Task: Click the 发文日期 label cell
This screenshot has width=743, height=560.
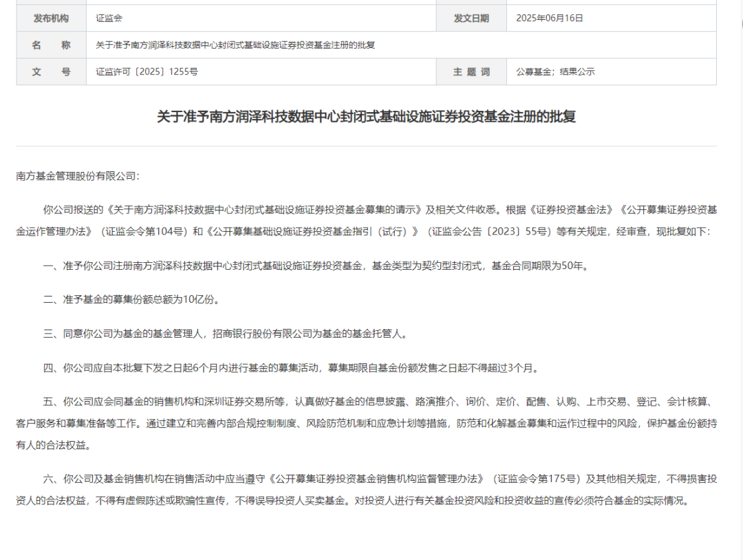Action: click(471, 19)
